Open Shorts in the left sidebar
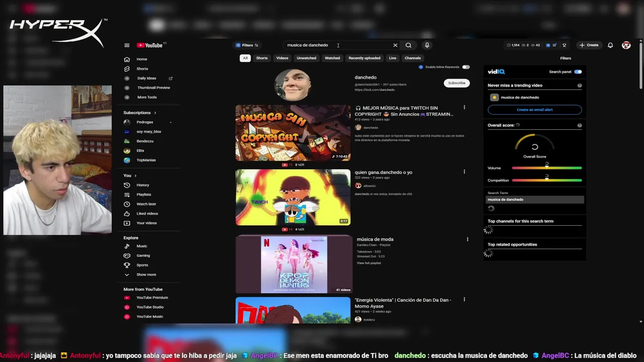The height and width of the screenshot is (362, 644). click(x=142, y=69)
